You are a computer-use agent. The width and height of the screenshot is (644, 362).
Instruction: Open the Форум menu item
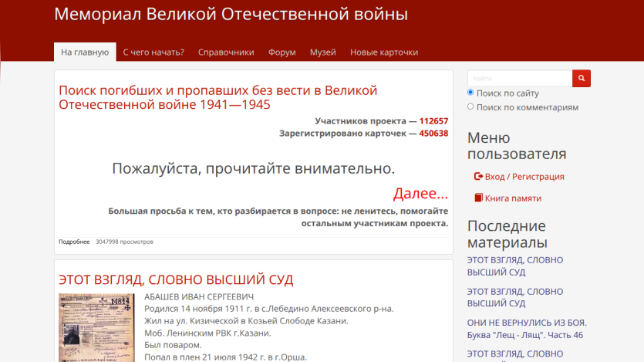[282, 52]
